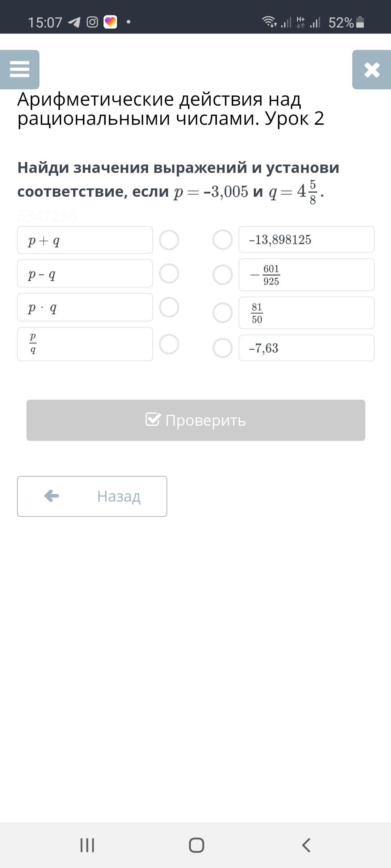Viewport: 391px width, 868px height.
Task: Select radio button next to p − q
Action: (169, 273)
